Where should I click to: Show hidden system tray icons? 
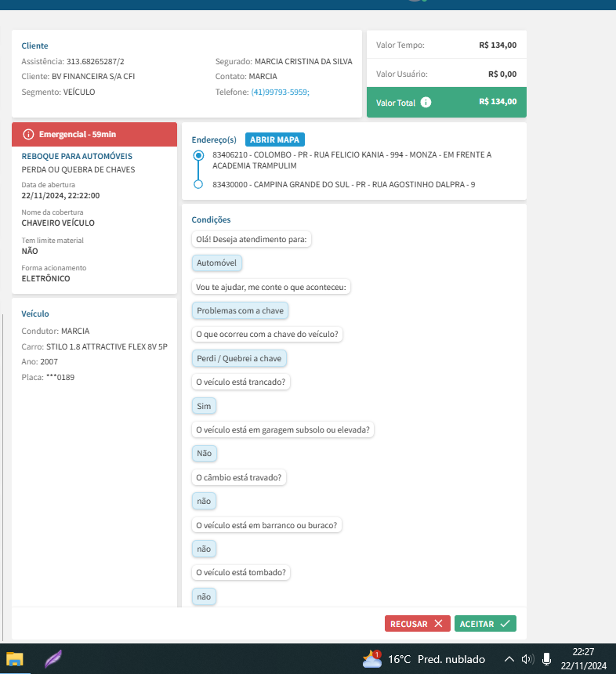509,659
